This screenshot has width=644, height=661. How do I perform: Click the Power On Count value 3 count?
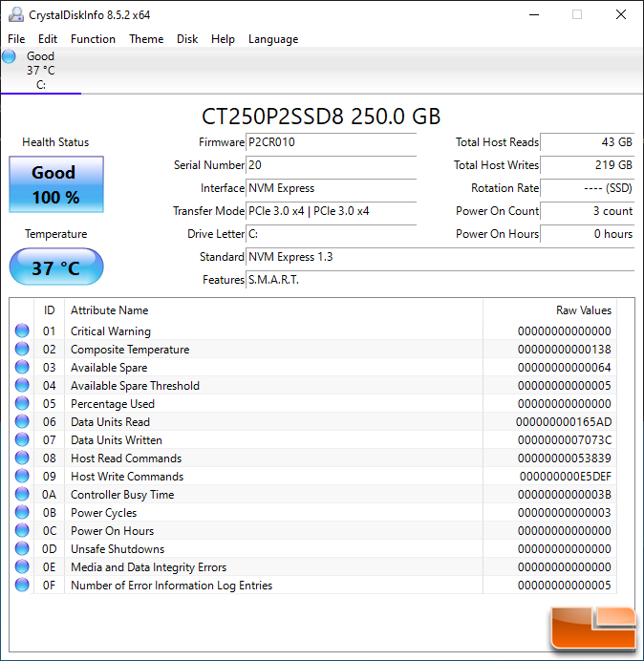pyautogui.click(x=587, y=211)
